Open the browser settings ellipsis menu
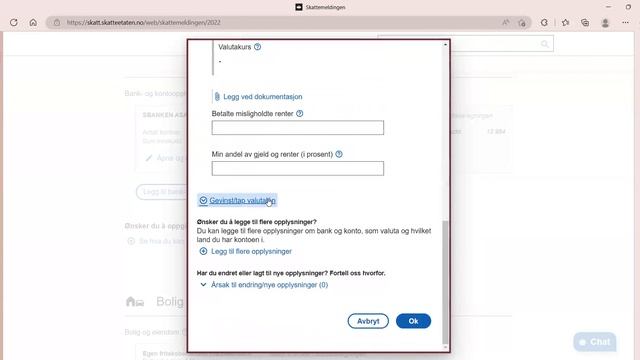 625,22
